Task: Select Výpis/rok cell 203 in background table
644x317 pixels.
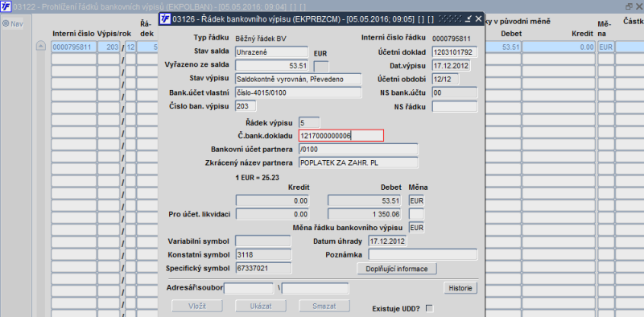Action: pyautogui.click(x=109, y=47)
